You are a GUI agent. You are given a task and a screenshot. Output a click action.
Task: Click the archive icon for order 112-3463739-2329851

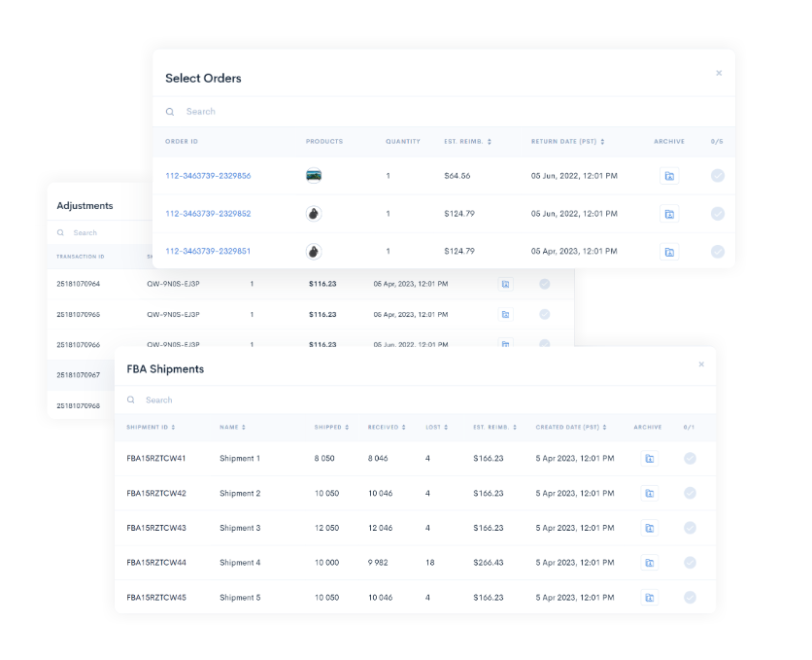669,251
